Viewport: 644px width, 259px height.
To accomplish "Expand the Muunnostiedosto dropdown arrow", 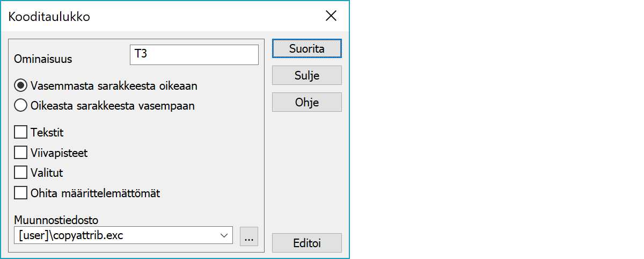I will (x=224, y=236).
